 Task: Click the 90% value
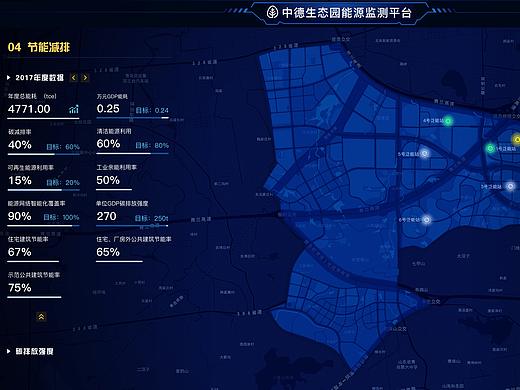click(20, 216)
